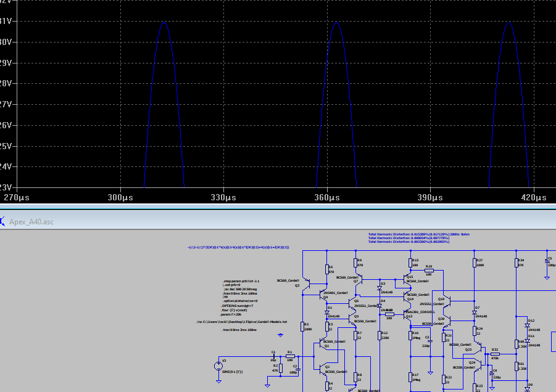
Task: Select the R15 100 resistor
Action: tap(410, 263)
